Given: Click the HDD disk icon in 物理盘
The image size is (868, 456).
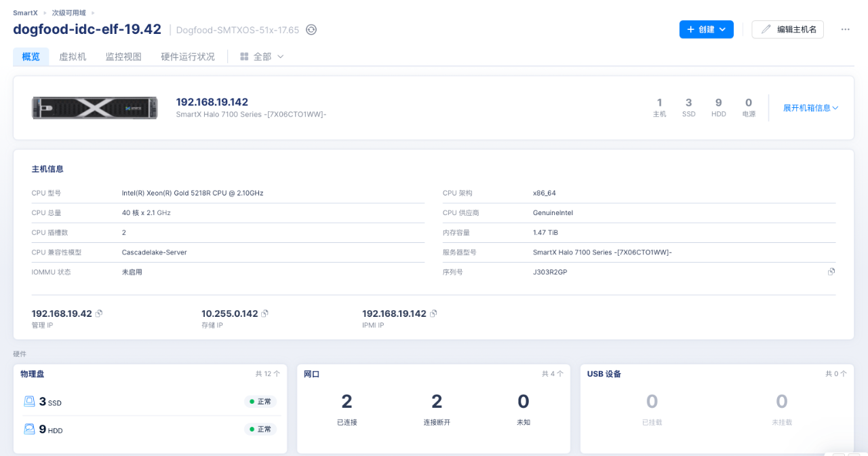Looking at the screenshot, I should (30, 429).
